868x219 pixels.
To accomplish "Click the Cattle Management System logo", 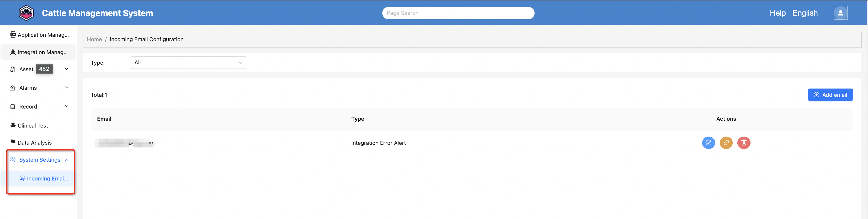I will coord(26,13).
